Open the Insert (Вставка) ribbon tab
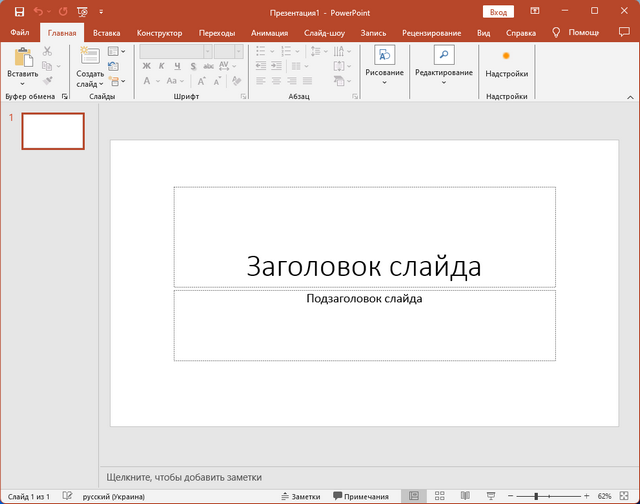 (x=106, y=32)
